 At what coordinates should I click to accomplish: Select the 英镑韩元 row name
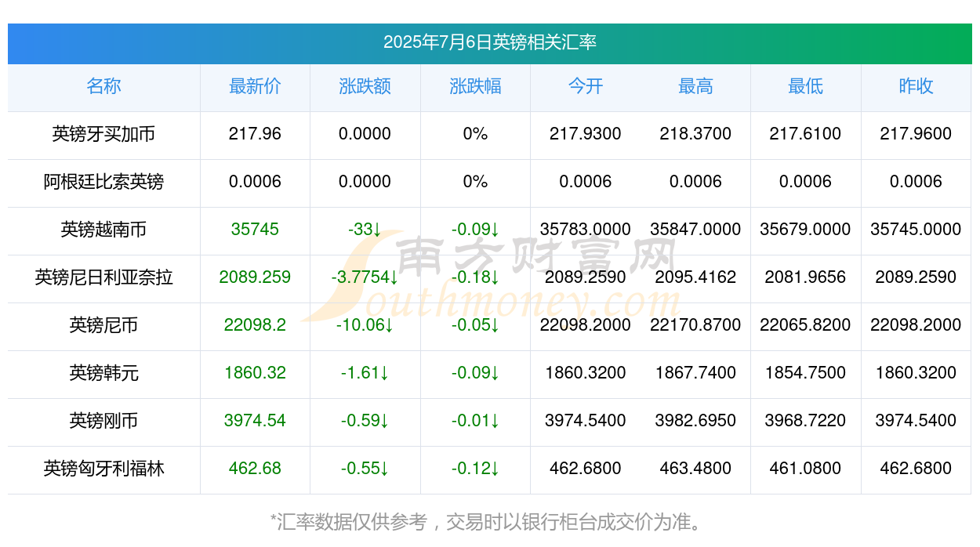pyautogui.click(x=103, y=373)
